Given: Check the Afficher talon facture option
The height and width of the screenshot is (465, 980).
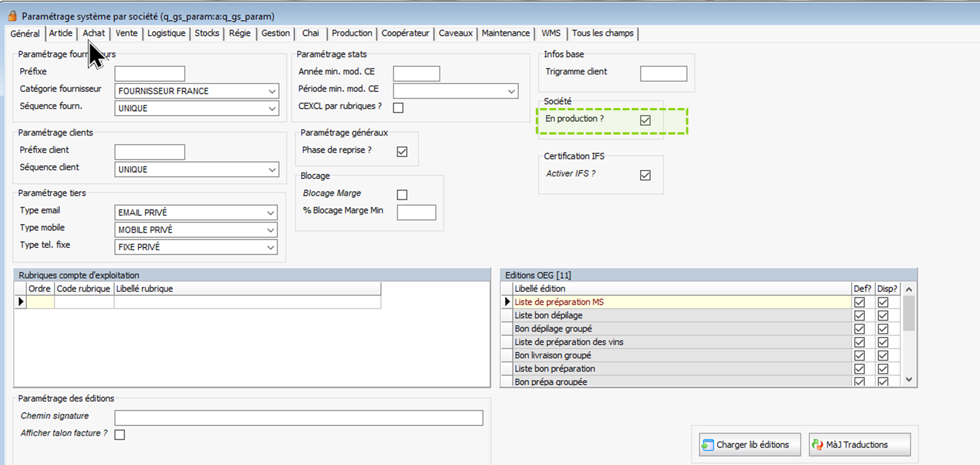Looking at the screenshot, I should click(120, 434).
